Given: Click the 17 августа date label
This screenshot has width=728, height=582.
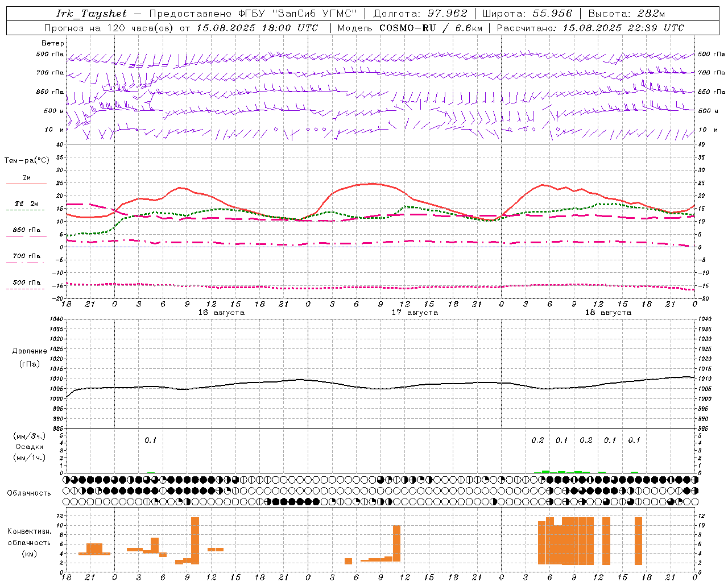Looking at the screenshot, I should click(415, 313).
